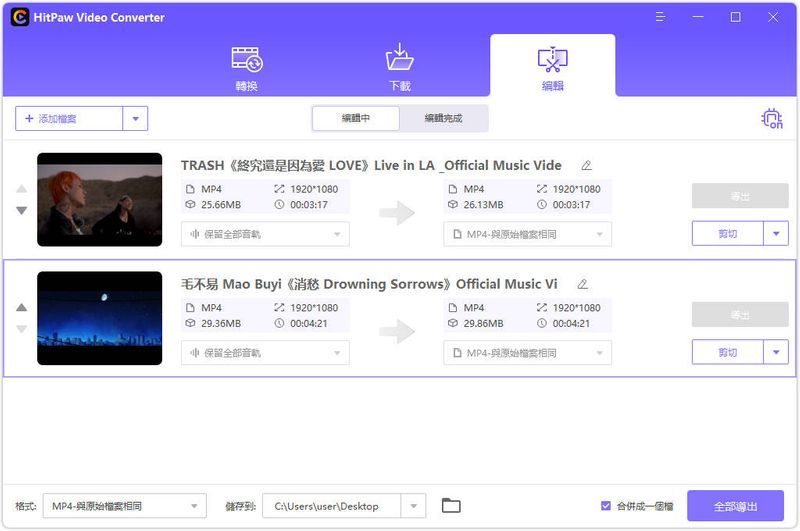Show the 編輯完成 (finished) list tab
This screenshot has width=800, height=531.
tap(443, 118)
